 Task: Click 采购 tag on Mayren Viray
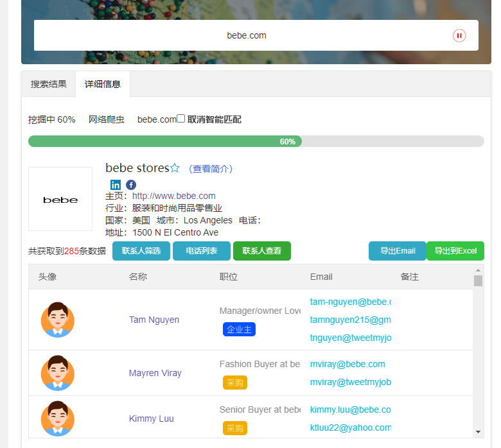click(235, 383)
